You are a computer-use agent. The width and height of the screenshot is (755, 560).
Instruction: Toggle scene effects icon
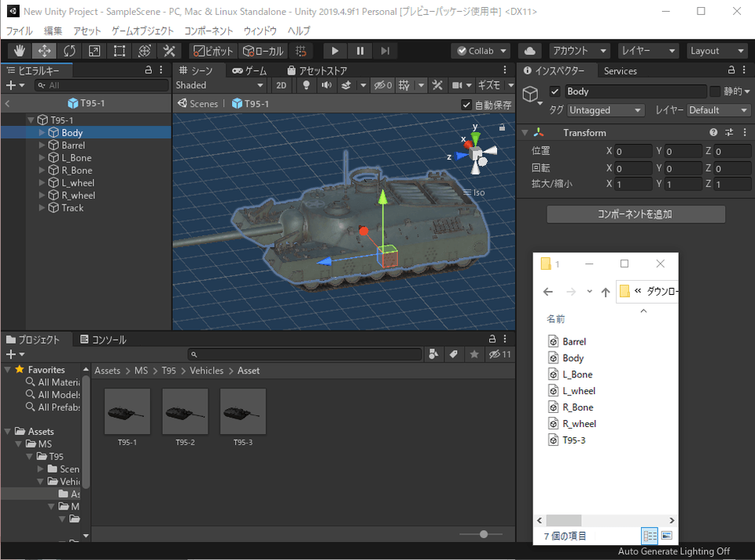346,85
